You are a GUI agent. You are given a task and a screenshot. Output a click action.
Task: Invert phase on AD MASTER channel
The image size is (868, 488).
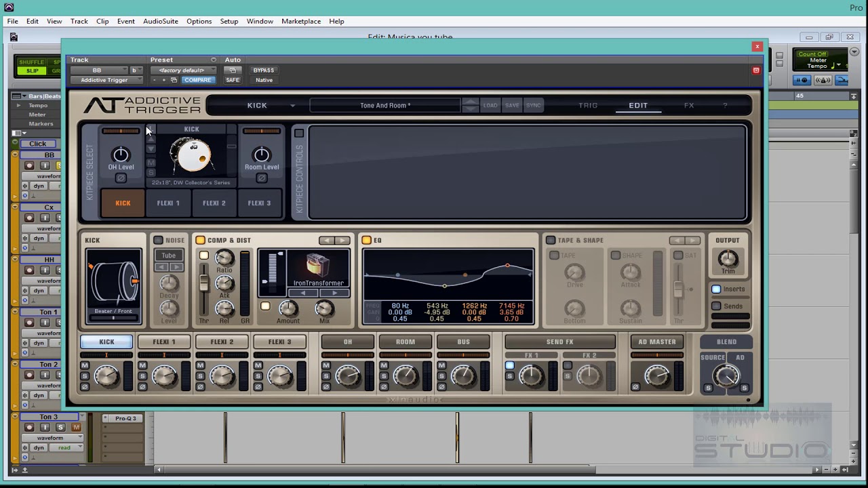[x=635, y=387]
